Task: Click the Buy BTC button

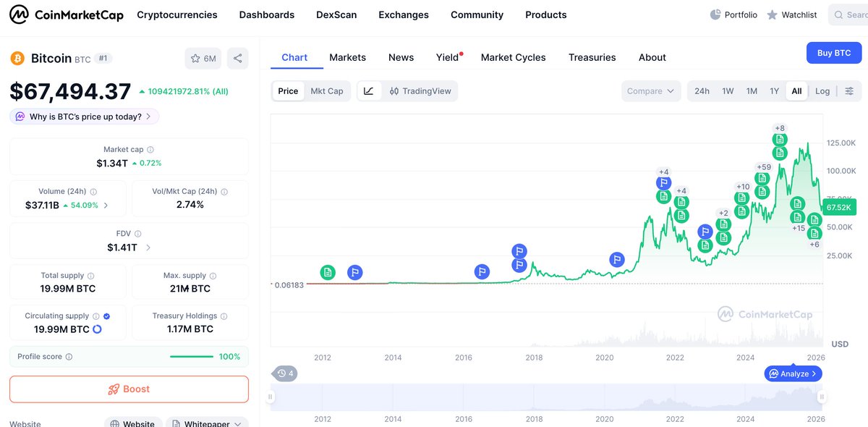Action: 834,53
